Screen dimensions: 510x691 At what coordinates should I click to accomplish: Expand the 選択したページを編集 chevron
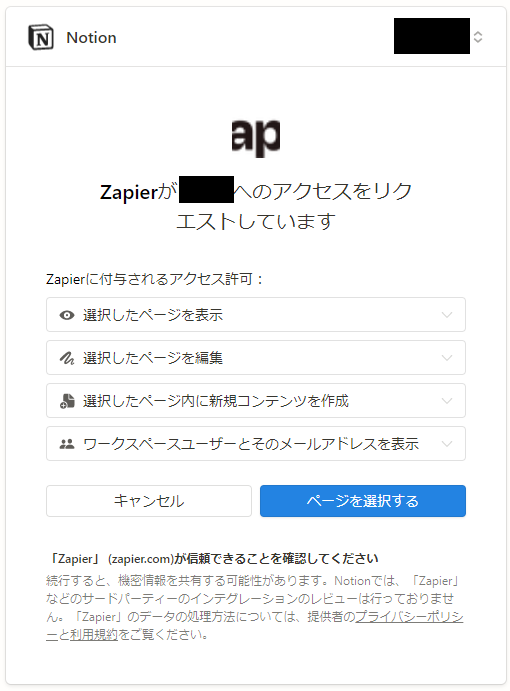[x=447, y=358]
